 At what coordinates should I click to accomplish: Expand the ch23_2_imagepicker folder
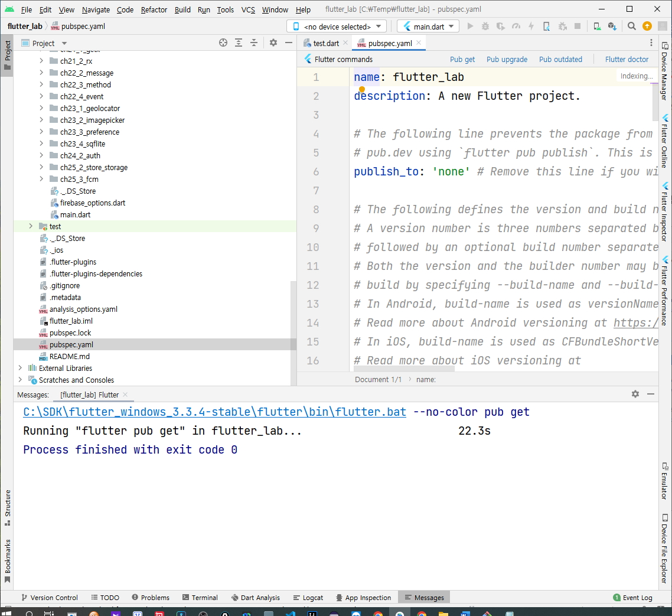pos(41,120)
